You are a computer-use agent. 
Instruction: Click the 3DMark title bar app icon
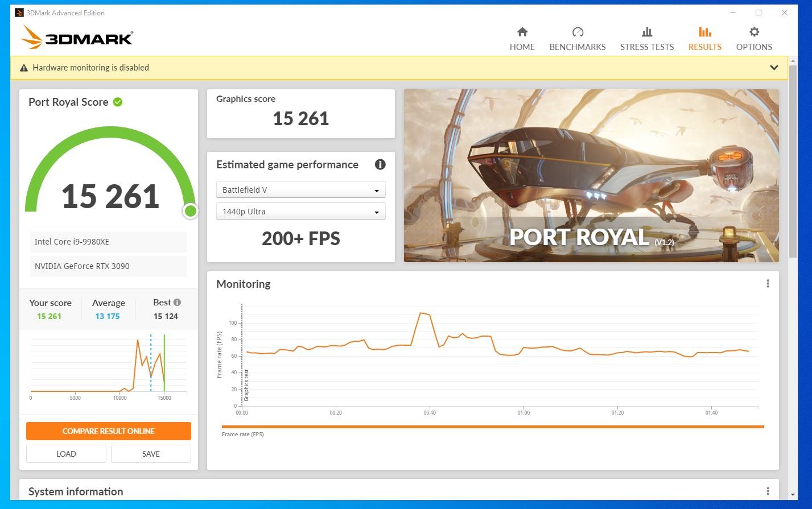pyautogui.click(x=19, y=13)
